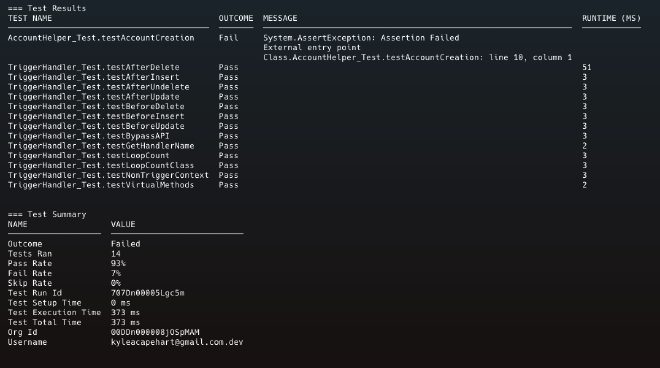Click the 'Tests Ran' label
Viewport: 660px width, 368px height.
click(x=30, y=254)
